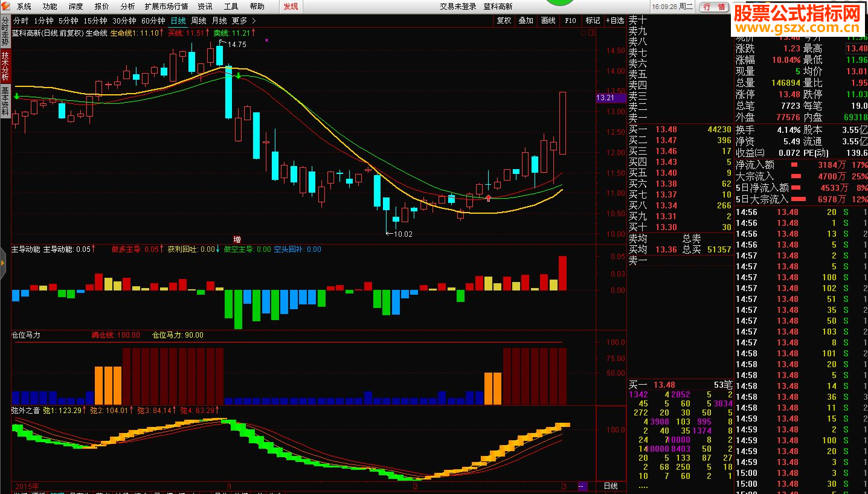
Task: Click the small diamond icon beside chart title
Action: click(x=583, y=33)
